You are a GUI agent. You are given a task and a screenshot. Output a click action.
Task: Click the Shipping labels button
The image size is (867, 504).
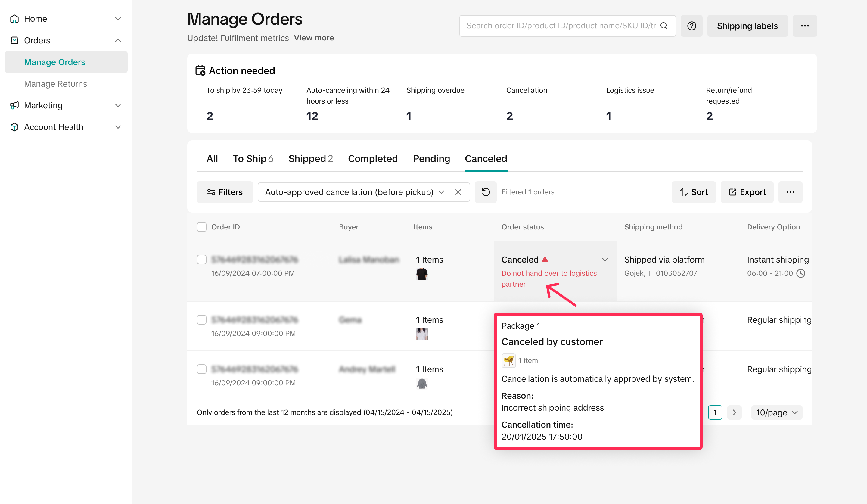[747, 26]
